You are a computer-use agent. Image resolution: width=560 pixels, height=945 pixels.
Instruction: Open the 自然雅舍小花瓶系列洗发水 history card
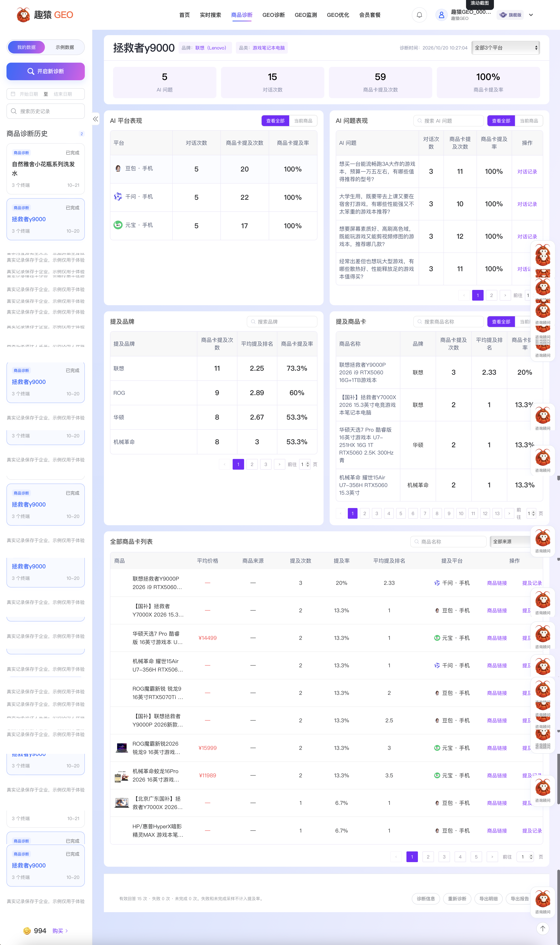(x=46, y=169)
